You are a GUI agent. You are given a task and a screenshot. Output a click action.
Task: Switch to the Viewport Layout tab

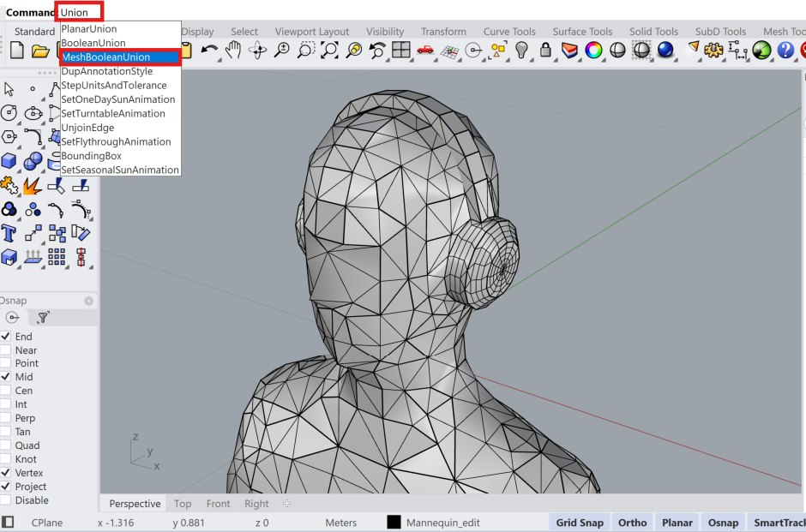pos(311,32)
